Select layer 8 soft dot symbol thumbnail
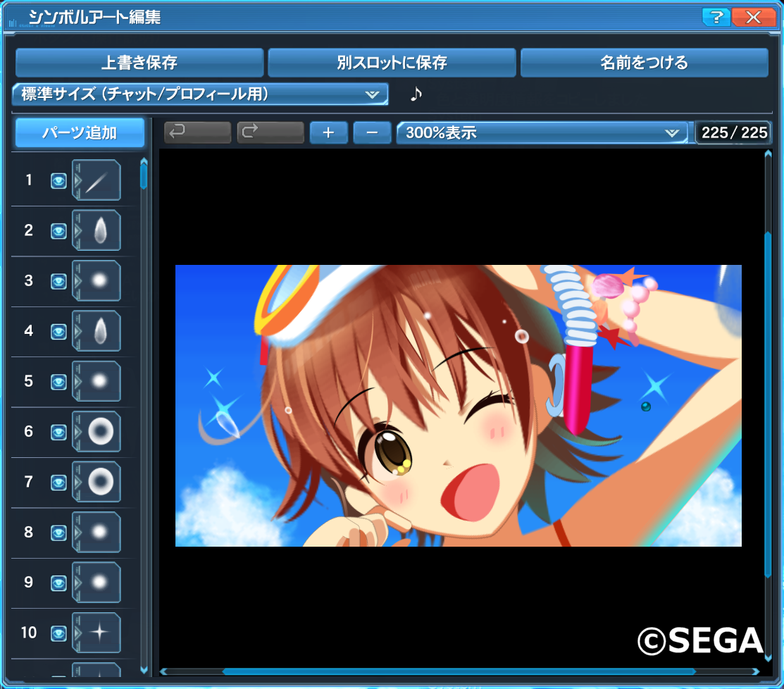Screen dimensions: 784x689 (97, 532)
